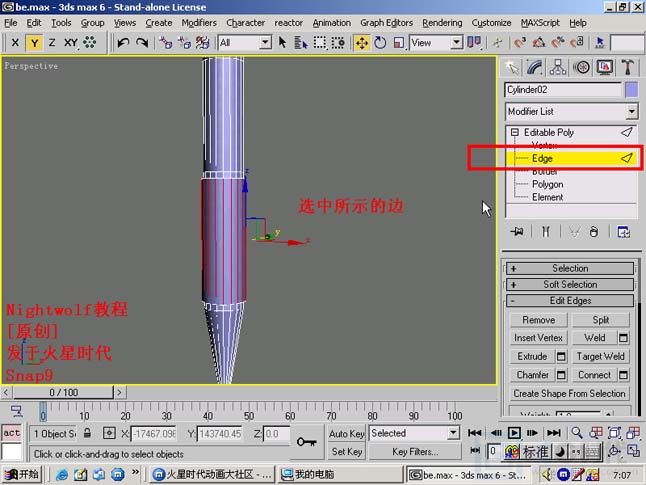This screenshot has width=646, height=485.
Task: Click the Cylinder02 object name field
Action: coord(563,89)
